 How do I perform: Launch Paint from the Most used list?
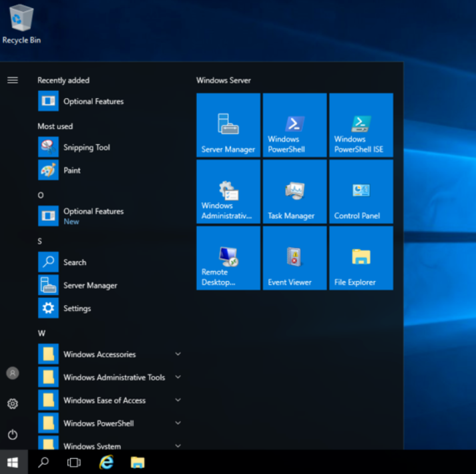(x=109, y=170)
